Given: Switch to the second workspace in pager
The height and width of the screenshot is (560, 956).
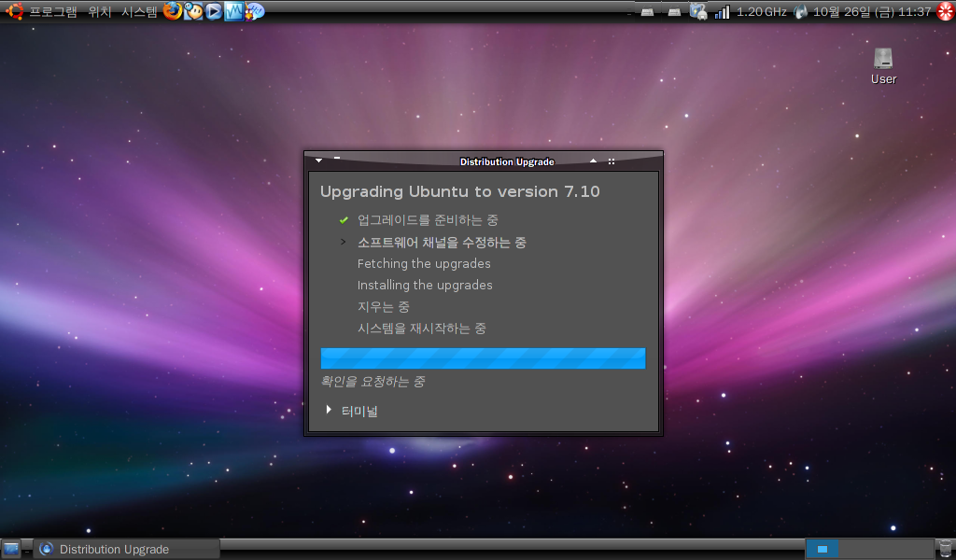Looking at the screenshot, I should (853, 549).
